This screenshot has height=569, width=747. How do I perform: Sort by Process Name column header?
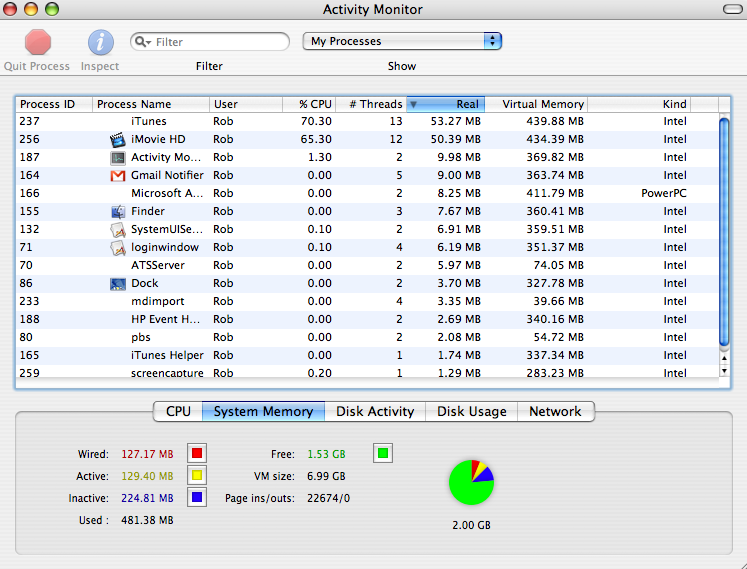tap(151, 104)
